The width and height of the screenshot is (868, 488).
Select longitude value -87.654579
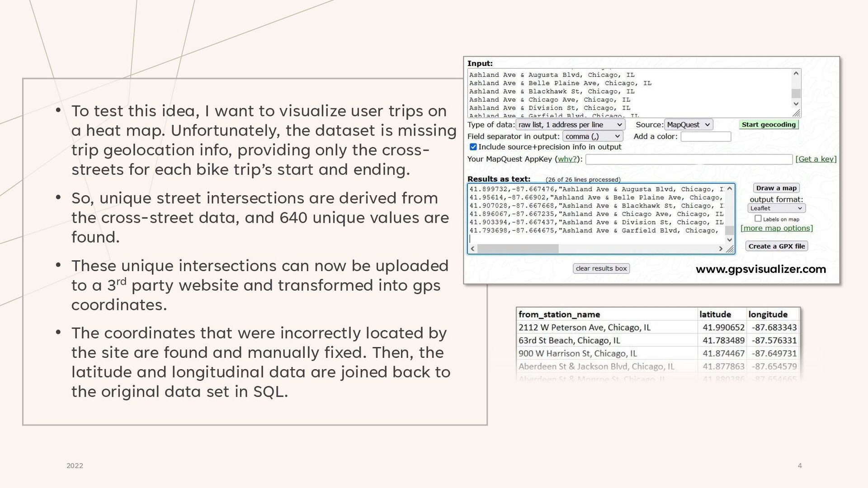[774, 366]
